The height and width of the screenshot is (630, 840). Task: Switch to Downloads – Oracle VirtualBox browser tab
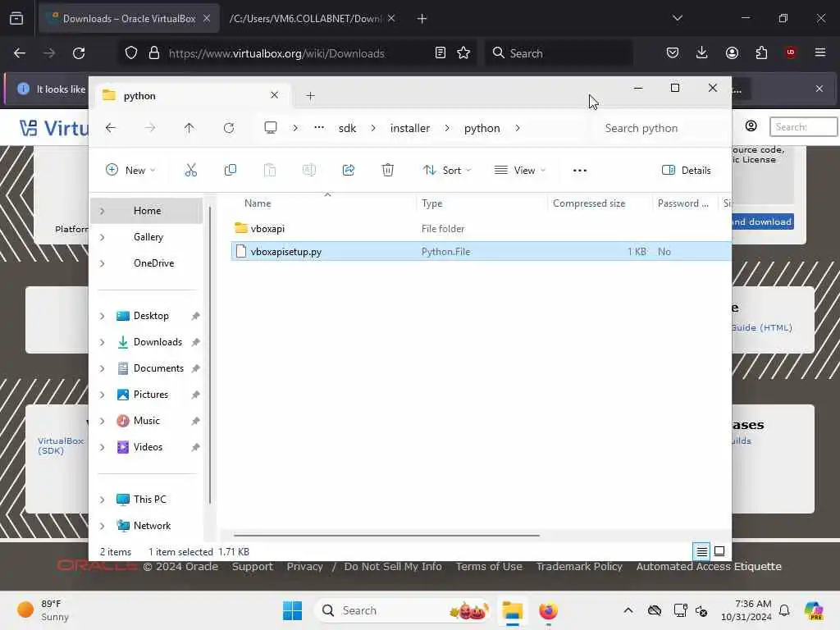[129, 19]
